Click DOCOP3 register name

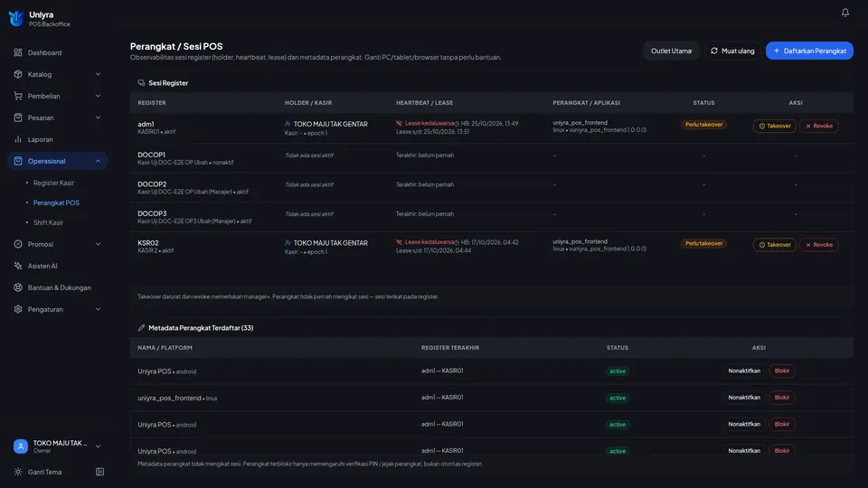[152, 213]
